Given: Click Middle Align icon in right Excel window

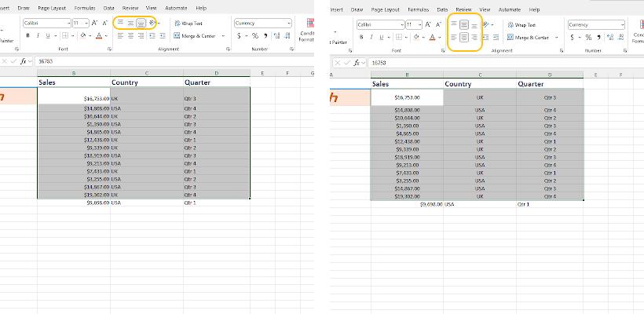Looking at the screenshot, I should [464, 25].
